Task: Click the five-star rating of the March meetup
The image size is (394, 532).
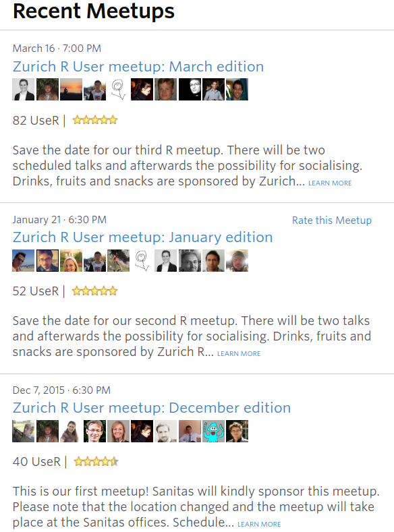Action: [x=95, y=120]
